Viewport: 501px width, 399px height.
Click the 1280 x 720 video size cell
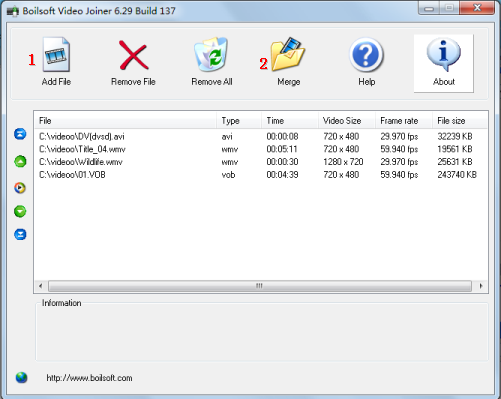click(x=343, y=162)
